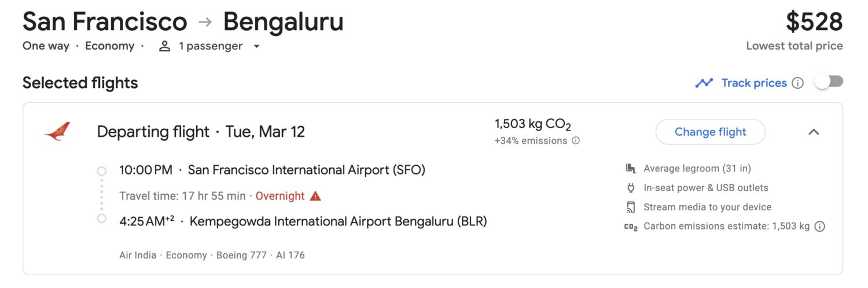
Task: Click the Overnight red warning triangle
Action: click(315, 196)
